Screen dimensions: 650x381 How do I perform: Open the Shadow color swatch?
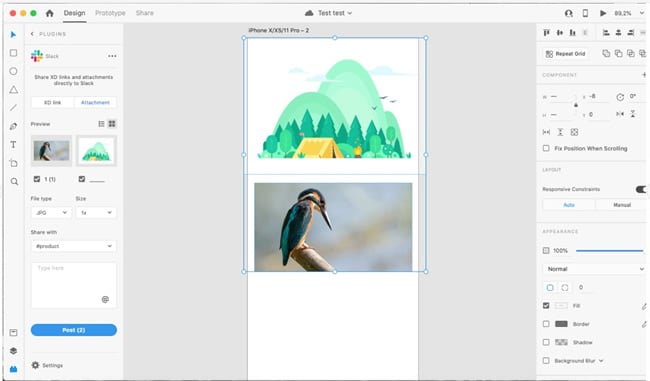pyautogui.click(x=561, y=342)
